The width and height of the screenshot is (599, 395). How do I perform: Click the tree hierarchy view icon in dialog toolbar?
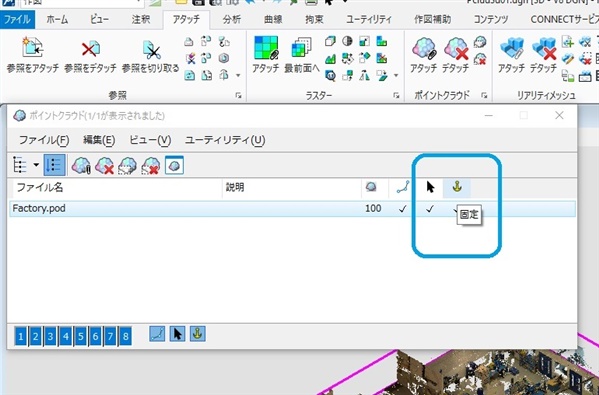tap(20, 165)
